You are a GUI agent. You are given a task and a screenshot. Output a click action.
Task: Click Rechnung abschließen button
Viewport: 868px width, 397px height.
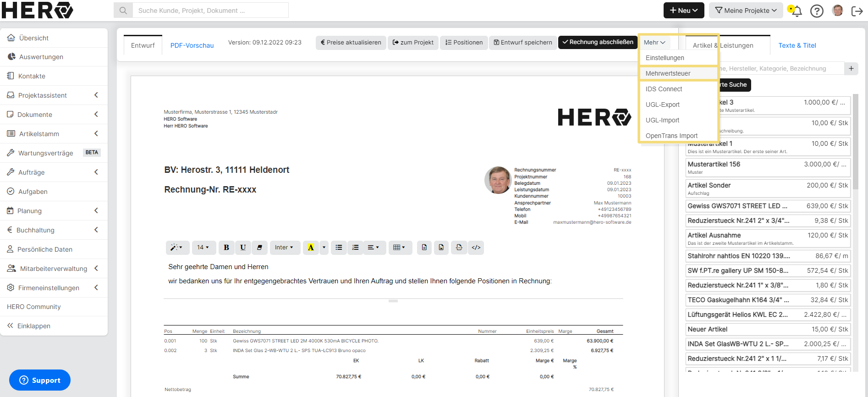pos(598,42)
